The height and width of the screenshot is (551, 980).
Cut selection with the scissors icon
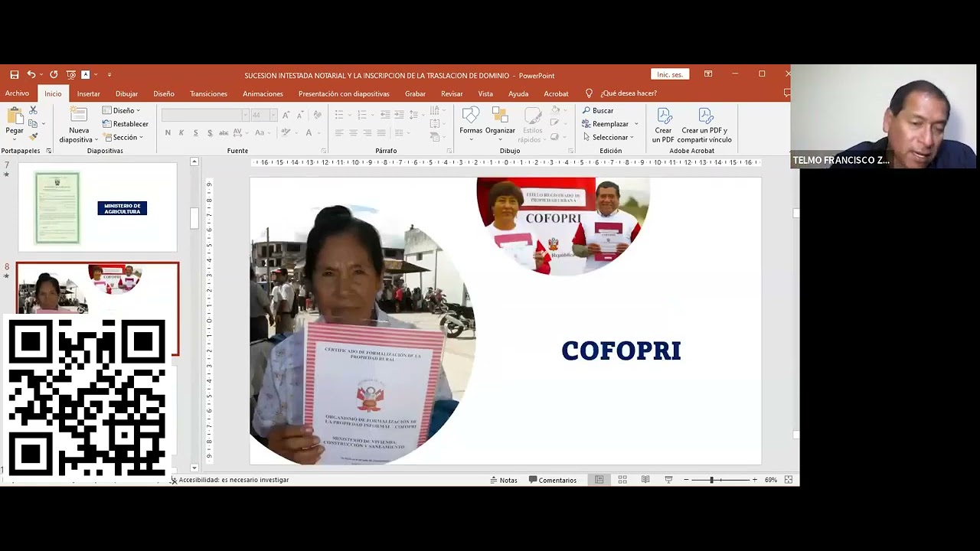coord(33,111)
